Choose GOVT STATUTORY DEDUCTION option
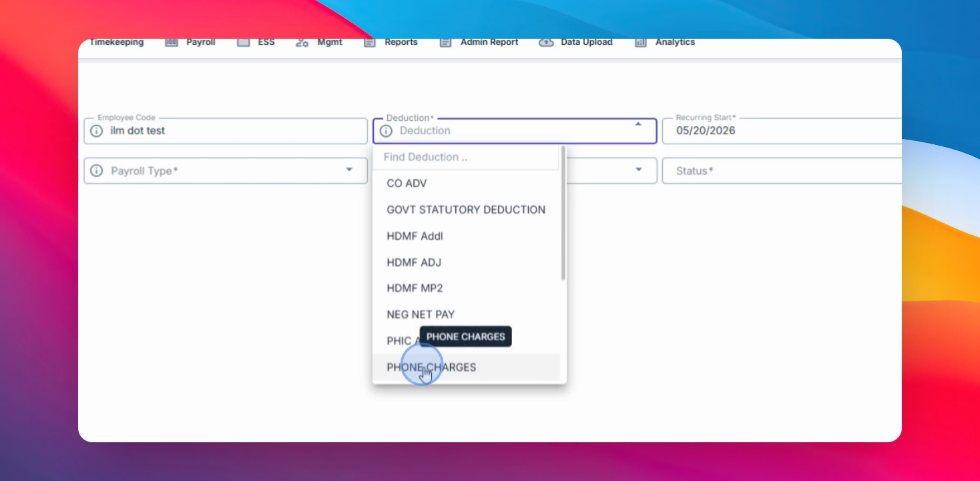 coord(466,210)
